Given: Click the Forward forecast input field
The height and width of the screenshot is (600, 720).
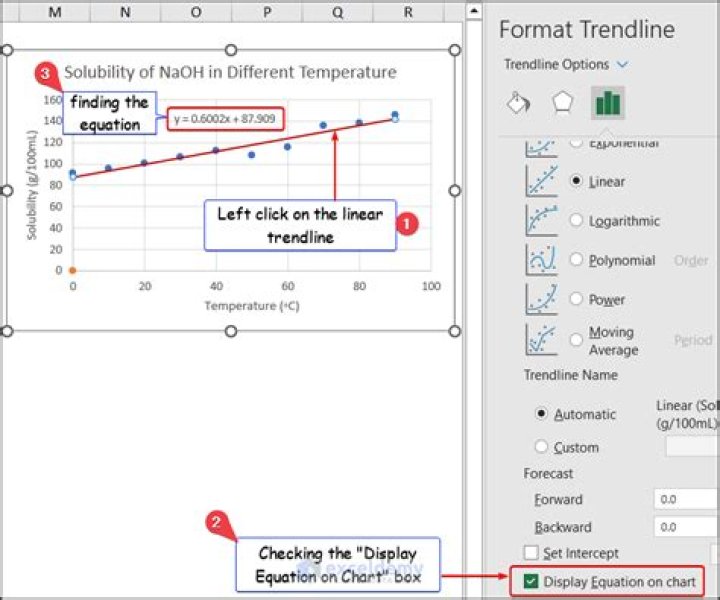Looking at the screenshot, I should 684,500.
